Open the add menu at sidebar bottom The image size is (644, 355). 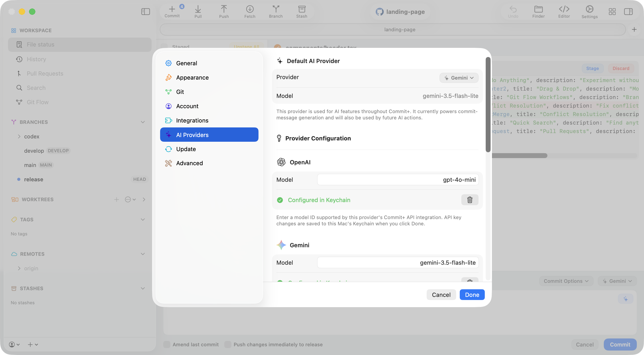tap(33, 344)
